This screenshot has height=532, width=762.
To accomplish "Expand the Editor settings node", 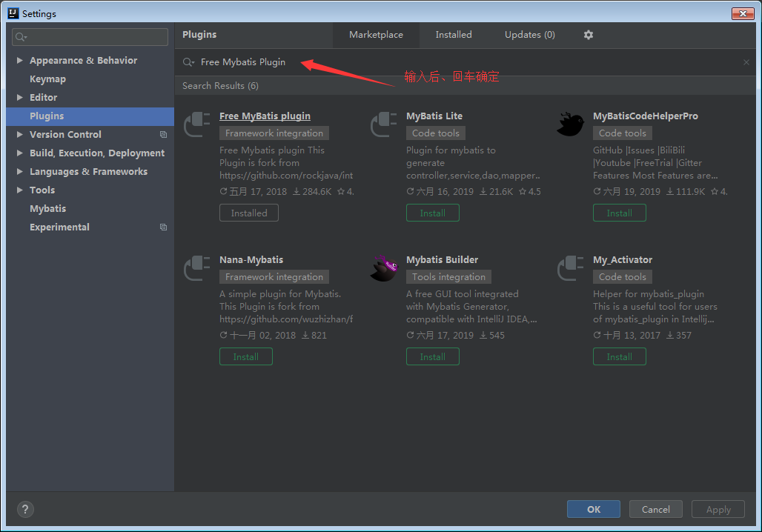I will pos(19,97).
